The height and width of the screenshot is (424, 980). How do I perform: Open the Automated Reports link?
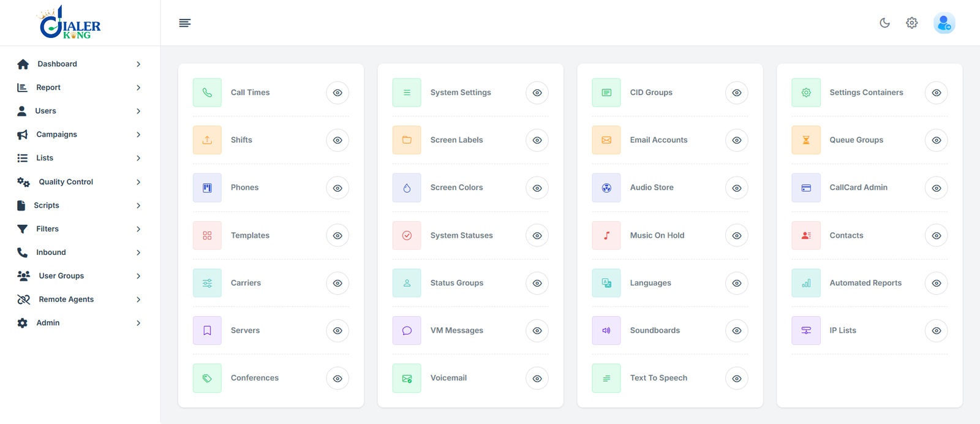[865, 283]
